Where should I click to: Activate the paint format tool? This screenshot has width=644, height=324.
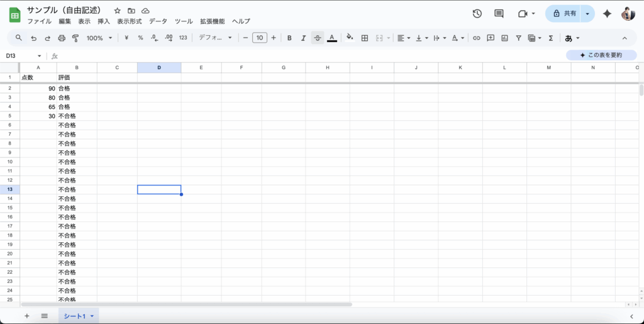75,38
